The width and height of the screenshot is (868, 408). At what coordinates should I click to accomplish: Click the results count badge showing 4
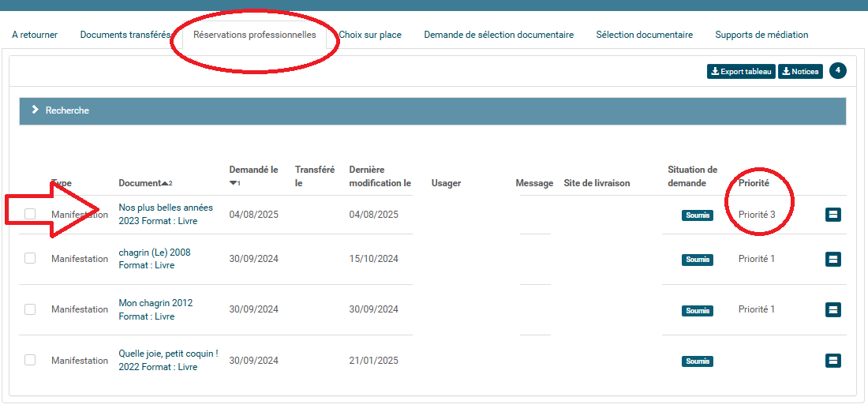click(x=838, y=71)
